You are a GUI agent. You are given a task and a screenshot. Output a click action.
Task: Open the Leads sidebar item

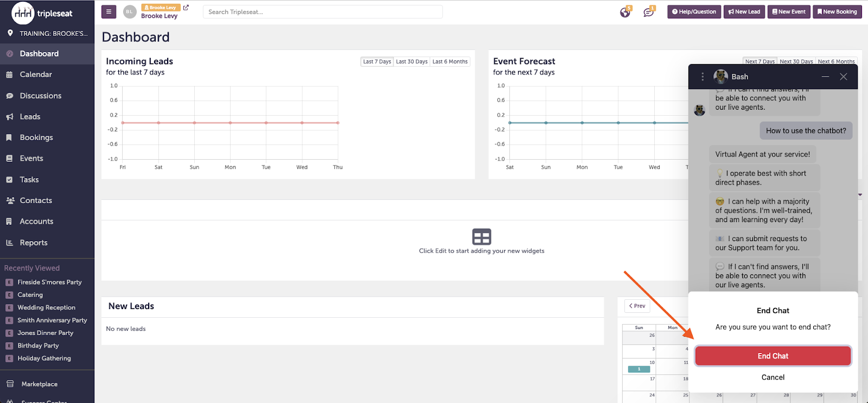coord(30,117)
